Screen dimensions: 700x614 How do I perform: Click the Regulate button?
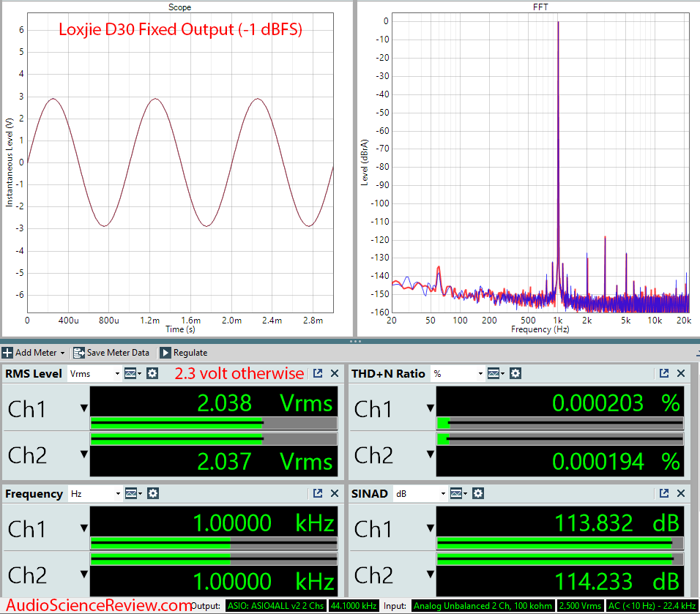[184, 353]
